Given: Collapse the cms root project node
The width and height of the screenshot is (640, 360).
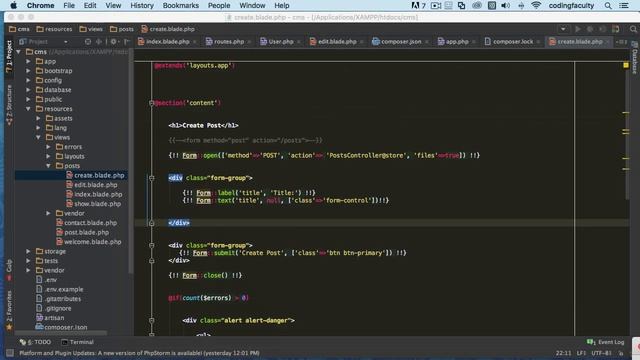Looking at the screenshot, I should (x=18, y=52).
